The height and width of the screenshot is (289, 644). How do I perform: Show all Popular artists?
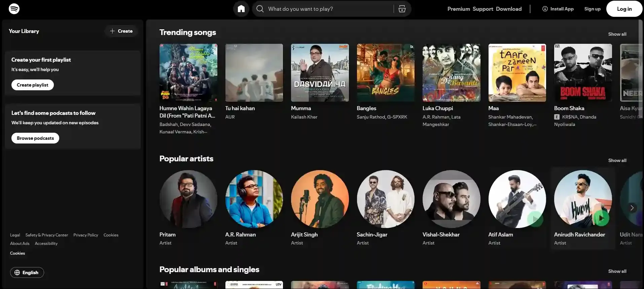(x=617, y=160)
